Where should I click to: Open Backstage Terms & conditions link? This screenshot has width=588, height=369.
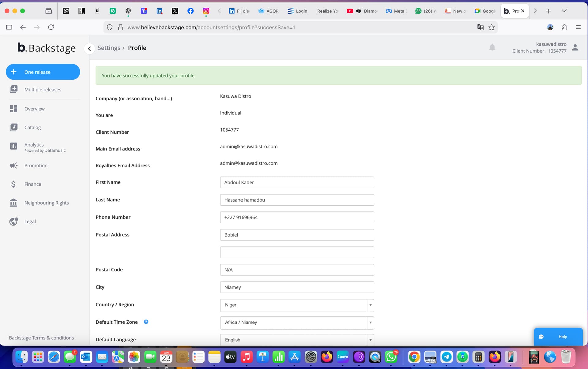pos(41,338)
